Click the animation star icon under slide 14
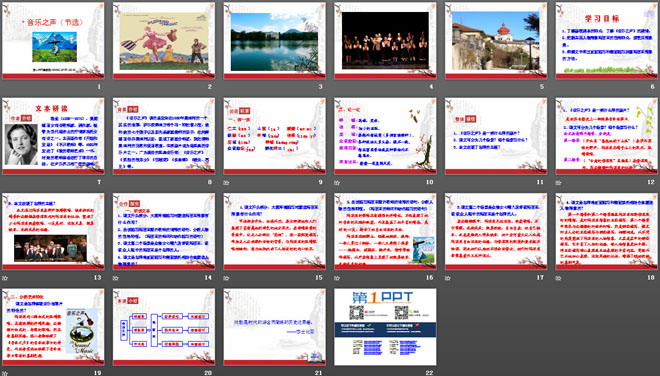The width and height of the screenshot is (660, 376). click(116, 278)
